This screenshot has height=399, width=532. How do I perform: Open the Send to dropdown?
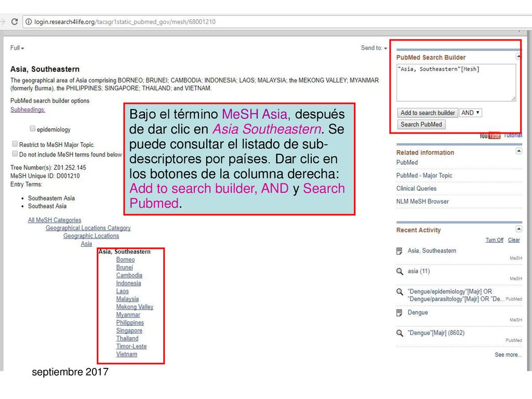(374, 48)
